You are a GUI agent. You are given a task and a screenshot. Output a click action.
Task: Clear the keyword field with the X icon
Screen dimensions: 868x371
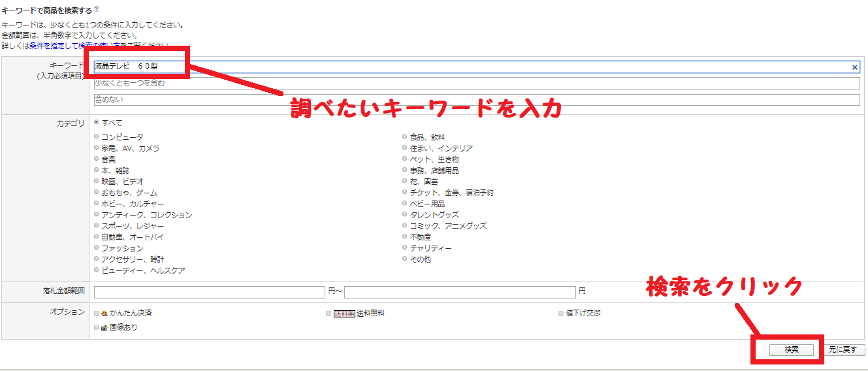pyautogui.click(x=854, y=67)
